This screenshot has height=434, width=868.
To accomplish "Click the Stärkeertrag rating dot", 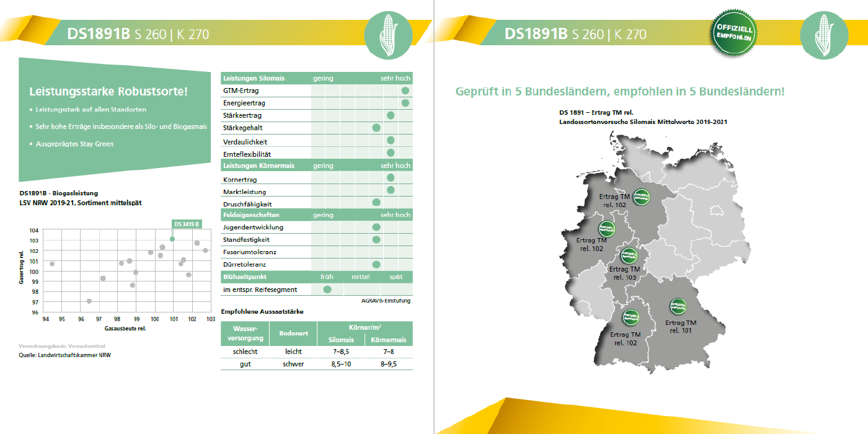I will click(x=391, y=115).
